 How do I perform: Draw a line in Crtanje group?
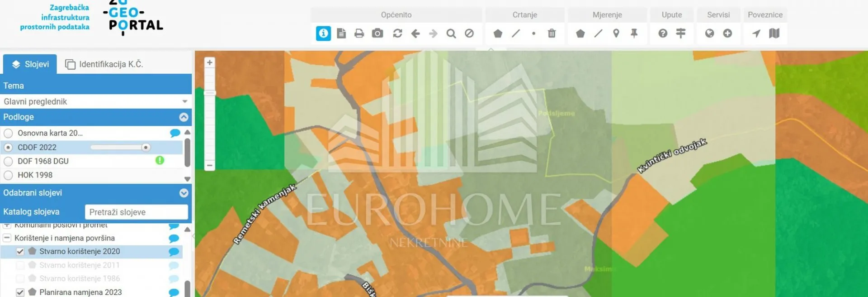click(x=516, y=34)
